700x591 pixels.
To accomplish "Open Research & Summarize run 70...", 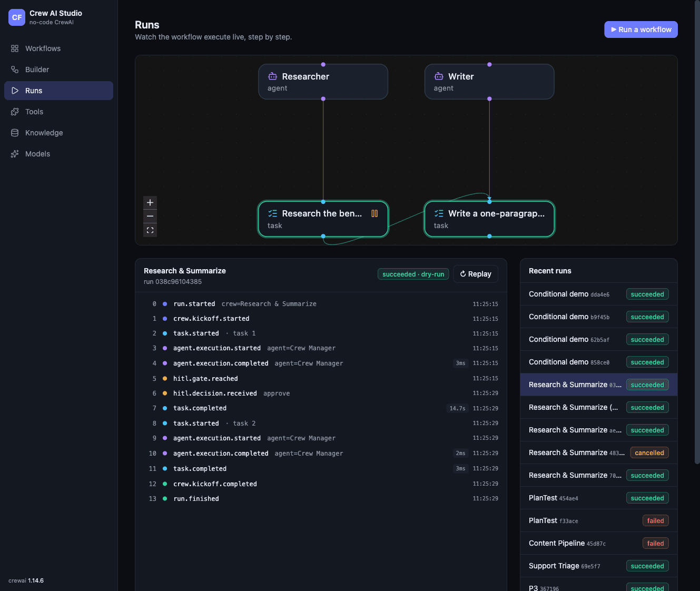I will (598, 475).
